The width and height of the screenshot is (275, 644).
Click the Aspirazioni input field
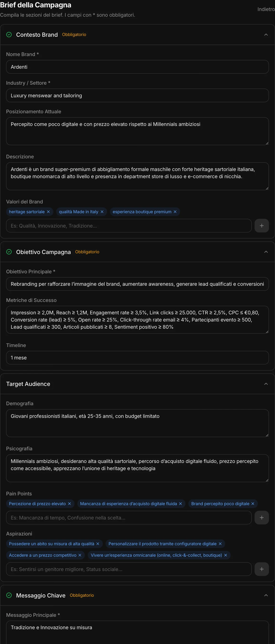coord(129,569)
